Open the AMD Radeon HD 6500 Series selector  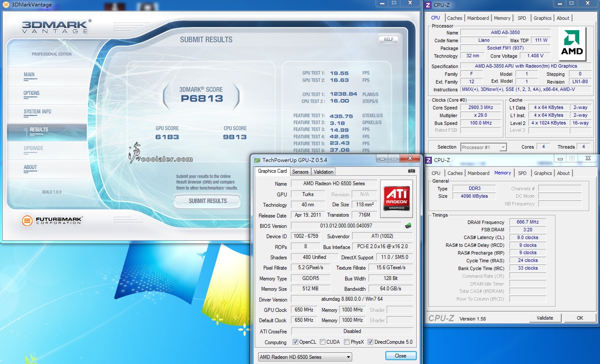347,357
